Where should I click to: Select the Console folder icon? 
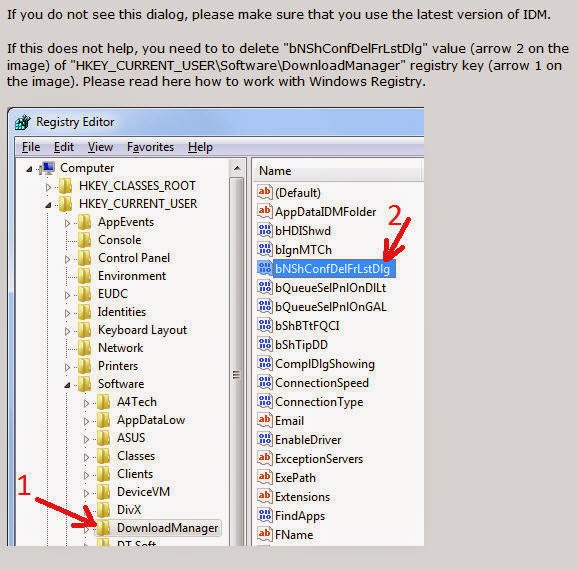pos(85,240)
